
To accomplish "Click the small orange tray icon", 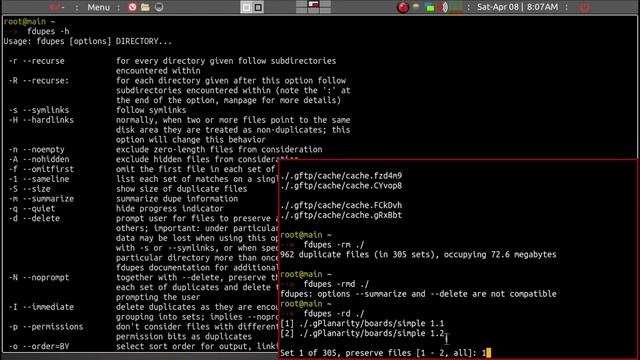I will (416, 7).
